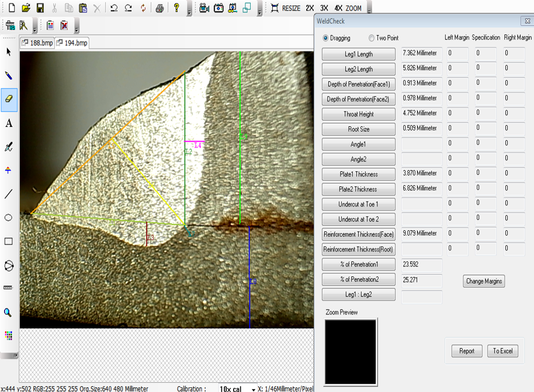Open the color palette grid tool
The width and height of the screenshot is (534, 392).
pos(9,336)
